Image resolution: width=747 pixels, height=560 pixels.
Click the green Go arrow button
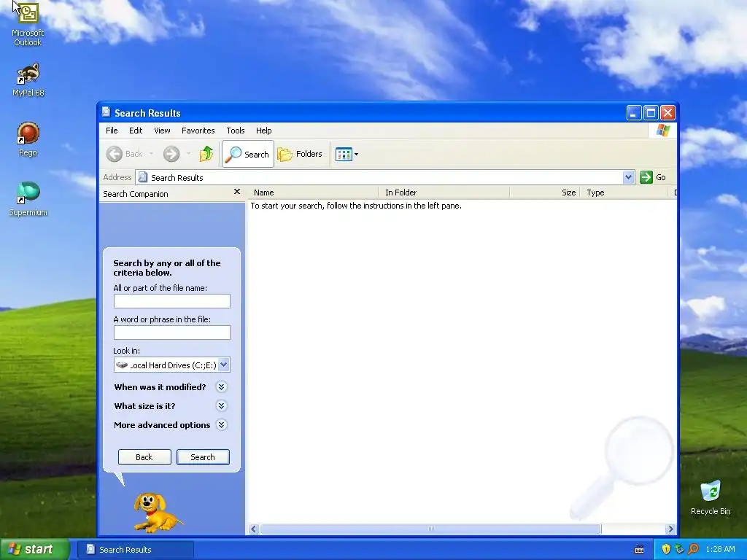point(646,177)
